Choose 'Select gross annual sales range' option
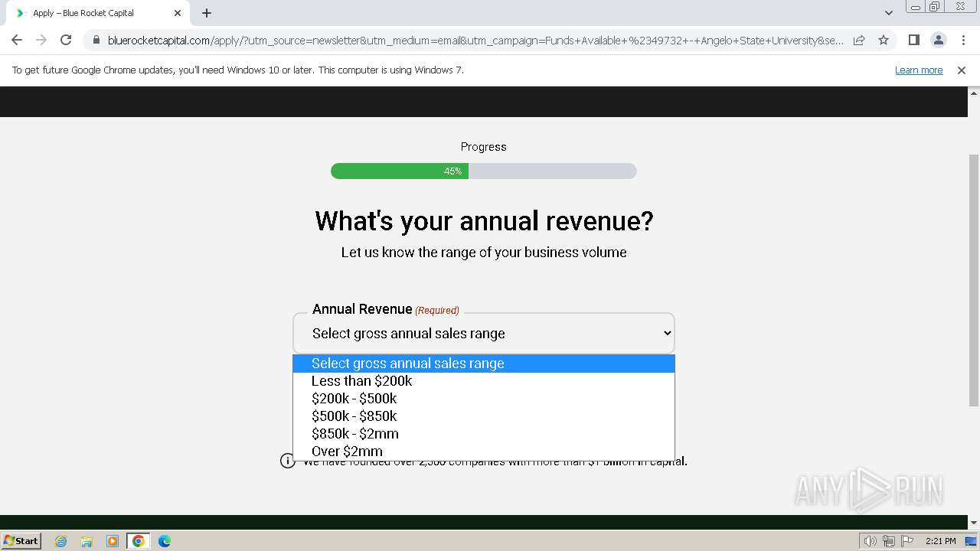Image resolution: width=980 pixels, height=551 pixels. pyautogui.click(x=484, y=364)
